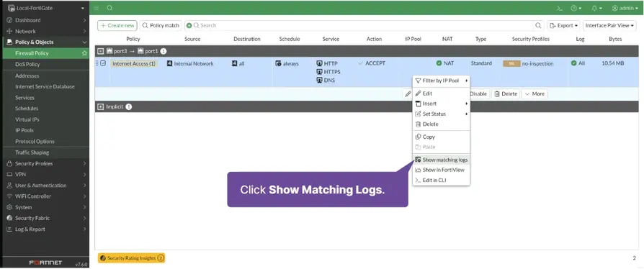The image size is (644, 269).
Task: Click the 'all' destination address icon
Action: click(x=235, y=63)
